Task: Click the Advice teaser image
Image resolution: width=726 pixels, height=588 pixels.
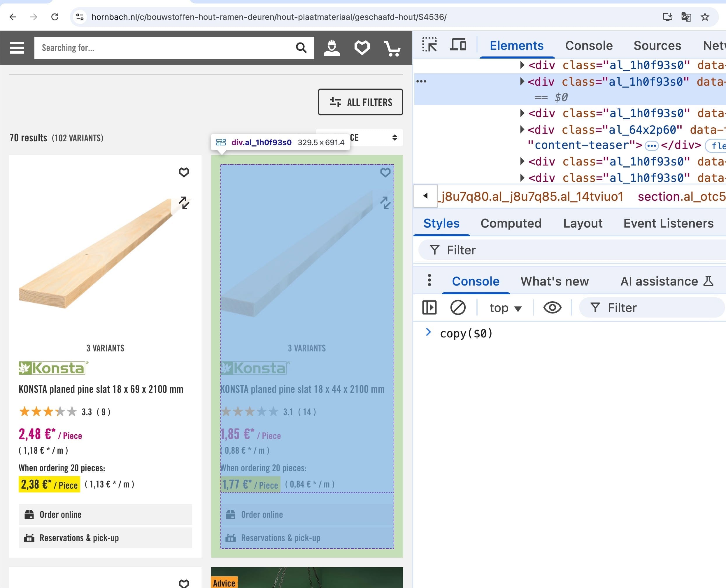Action: coord(307,578)
